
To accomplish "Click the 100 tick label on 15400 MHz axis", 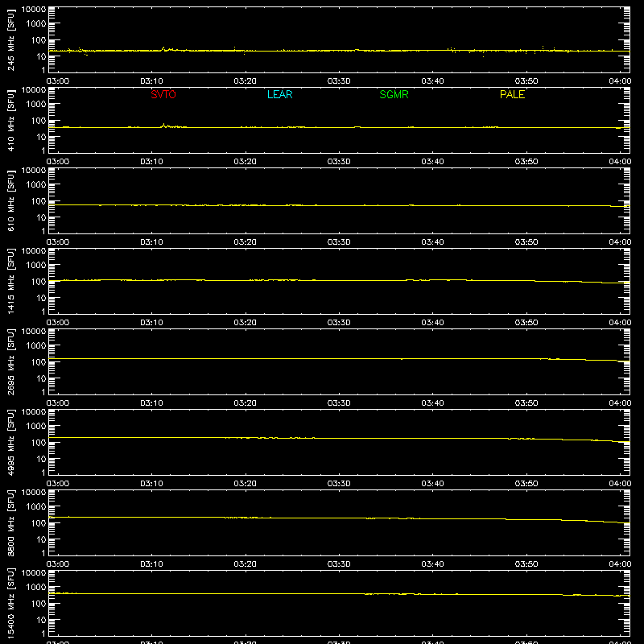I will click(39, 604).
